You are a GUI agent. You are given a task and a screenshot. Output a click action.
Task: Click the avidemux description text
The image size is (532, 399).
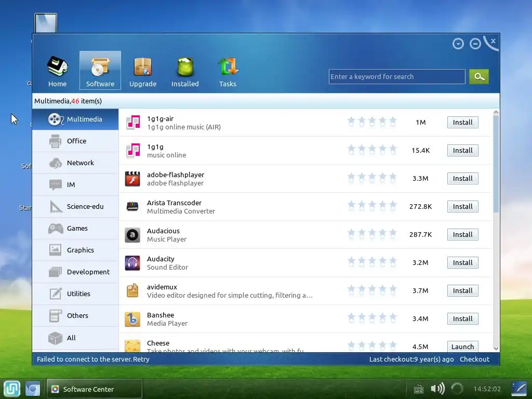pos(230,295)
